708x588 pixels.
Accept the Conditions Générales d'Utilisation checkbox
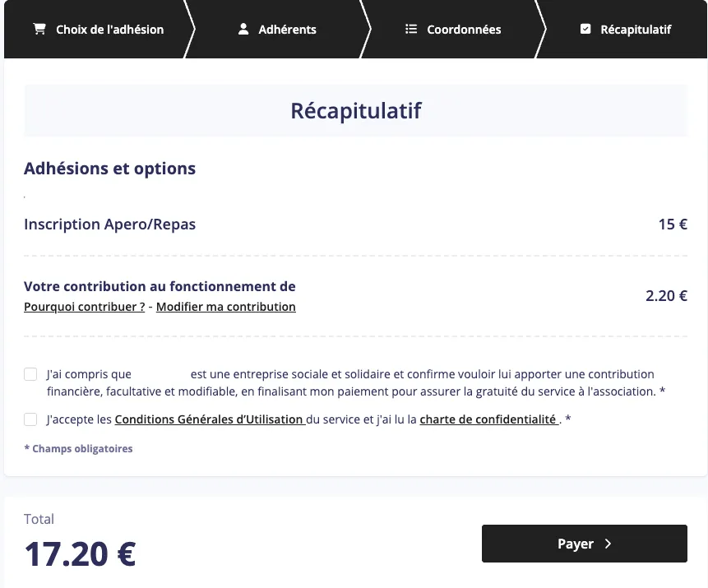point(30,419)
